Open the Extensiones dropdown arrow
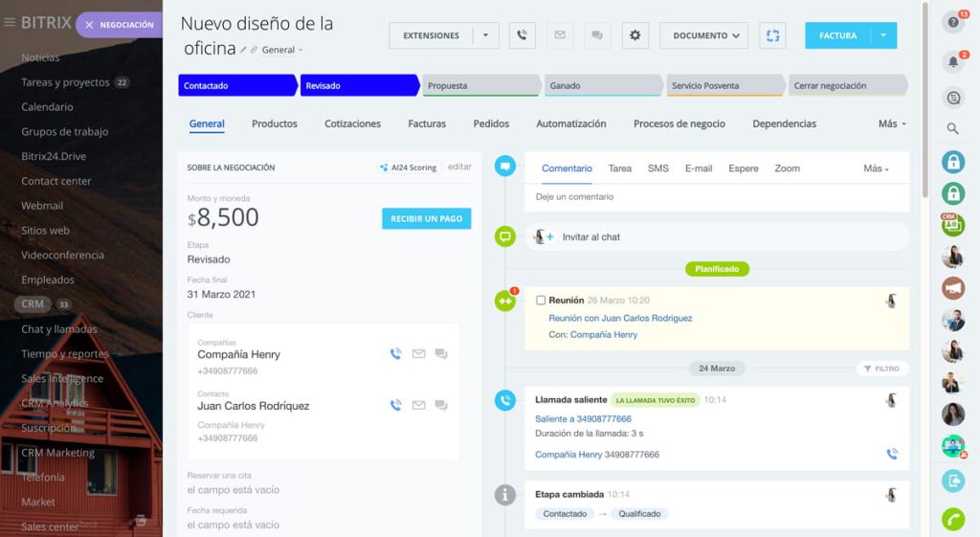This screenshot has width=980, height=537. (485, 35)
